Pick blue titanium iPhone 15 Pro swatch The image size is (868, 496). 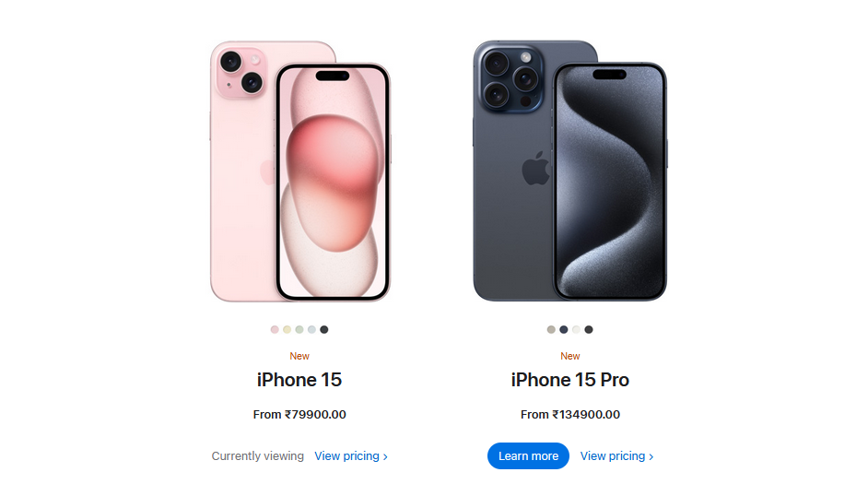click(564, 329)
